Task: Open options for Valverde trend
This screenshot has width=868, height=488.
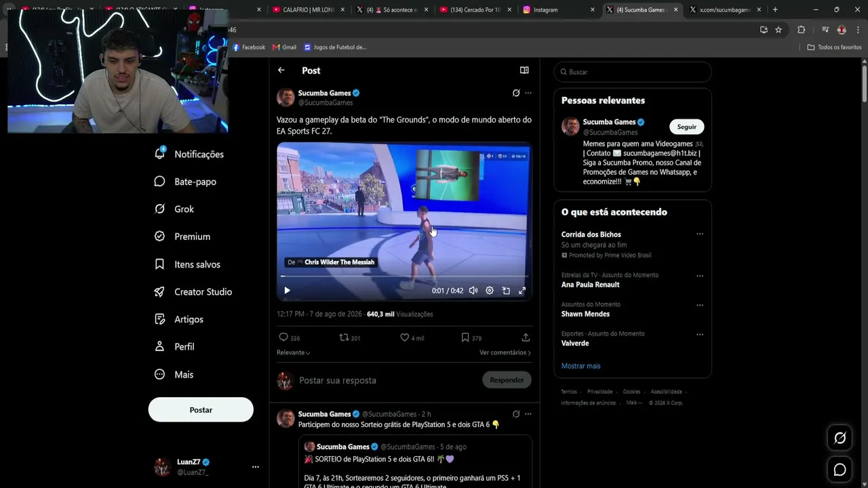Action: pyautogui.click(x=700, y=334)
